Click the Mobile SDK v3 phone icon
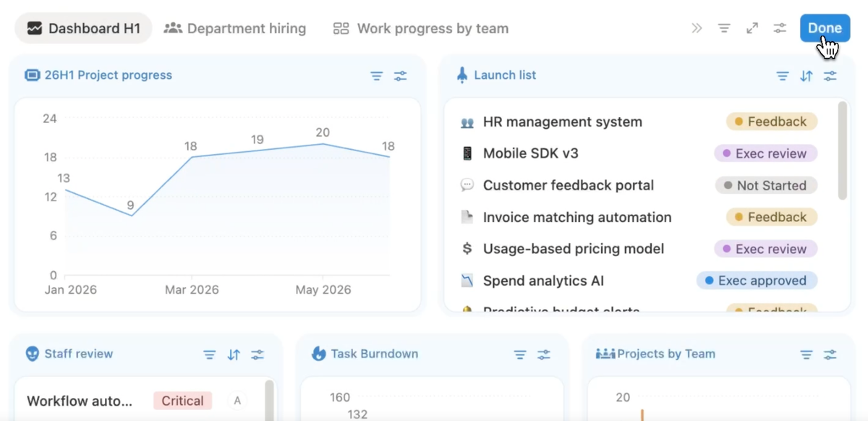The height and width of the screenshot is (421, 868). pyautogui.click(x=467, y=153)
